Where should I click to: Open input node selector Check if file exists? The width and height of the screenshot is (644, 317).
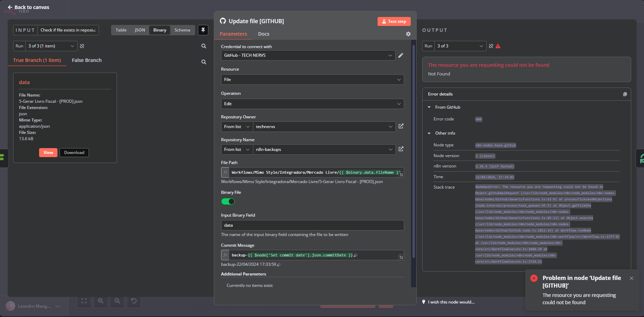68,30
